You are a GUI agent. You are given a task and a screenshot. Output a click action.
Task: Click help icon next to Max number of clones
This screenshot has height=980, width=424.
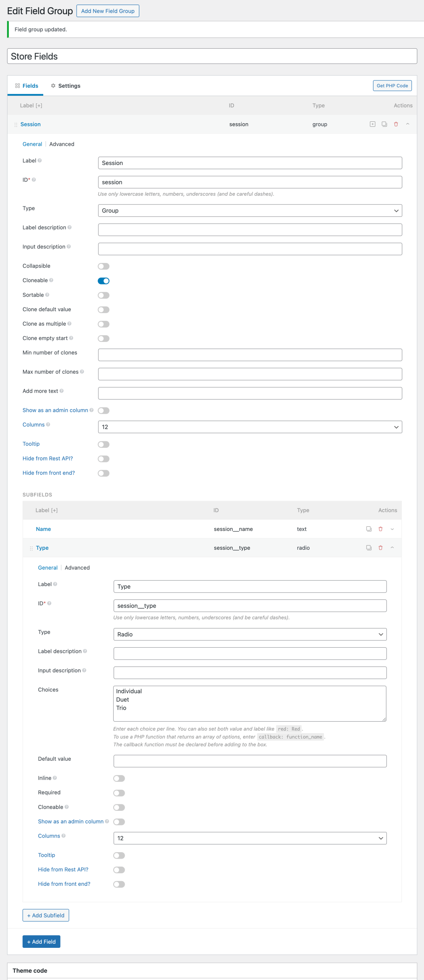(82, 372)
